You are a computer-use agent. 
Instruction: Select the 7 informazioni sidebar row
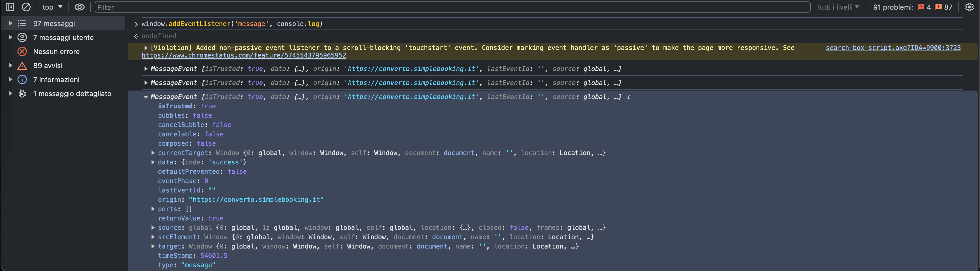[x=63, y=79]
